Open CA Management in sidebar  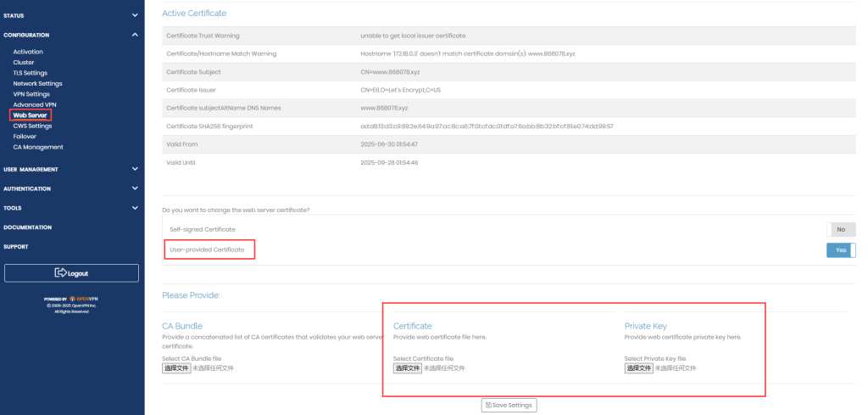38,147
